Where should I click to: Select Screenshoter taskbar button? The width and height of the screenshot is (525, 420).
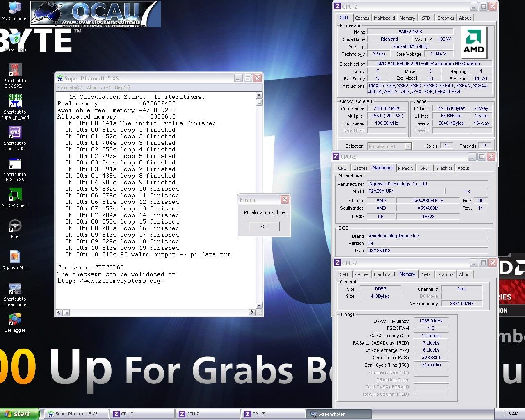click(x=339, y=414)
